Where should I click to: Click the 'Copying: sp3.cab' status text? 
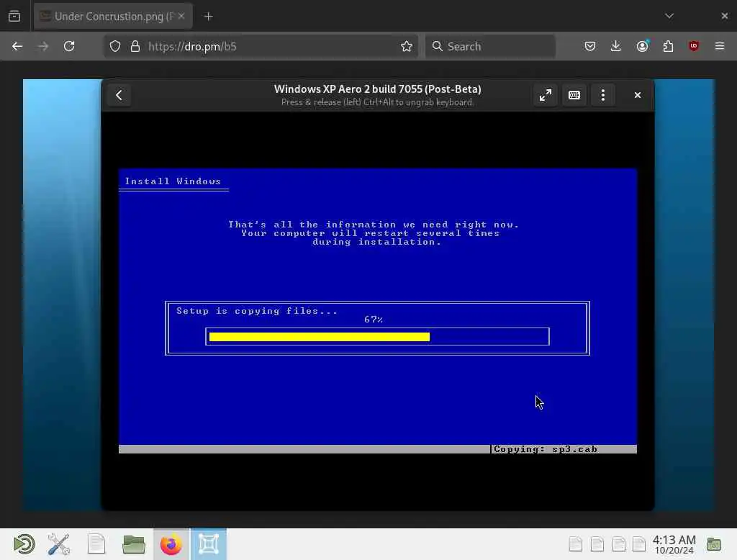click(546, 449)
